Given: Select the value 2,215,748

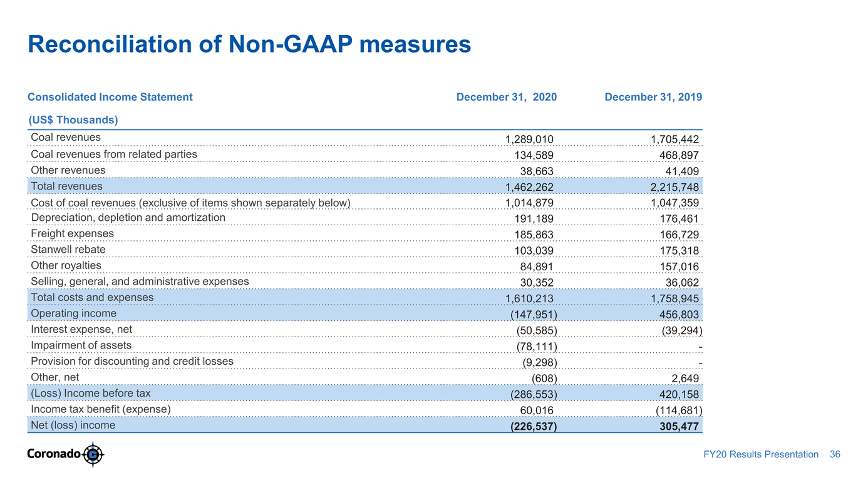Looking at the screenshot, I should (x=675, y=187).
